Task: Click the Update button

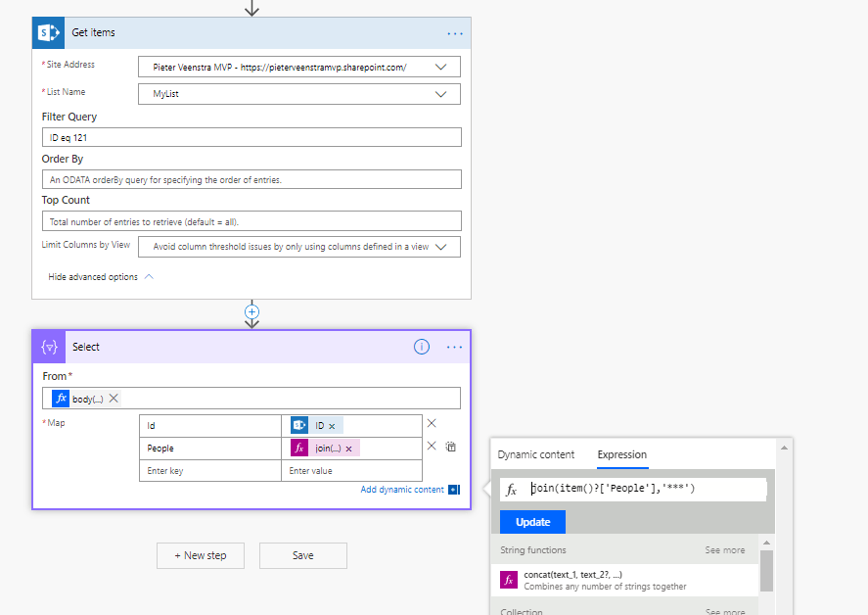Action: [532, 522]
